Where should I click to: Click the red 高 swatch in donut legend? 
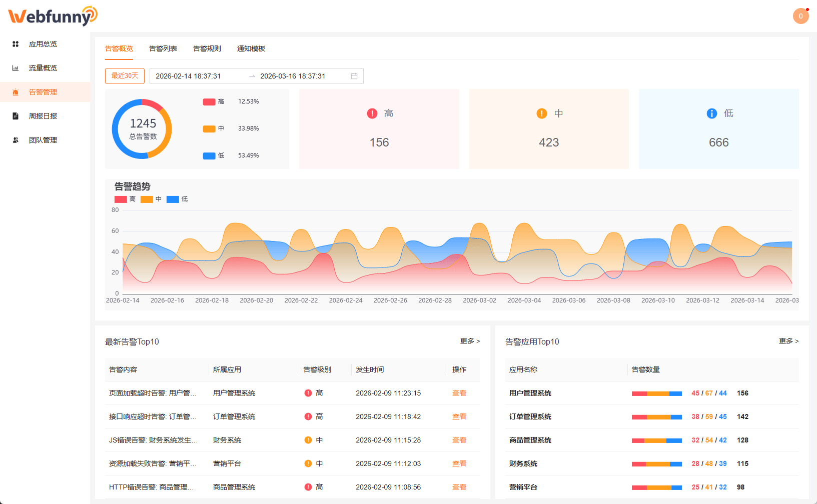(209, 101)
